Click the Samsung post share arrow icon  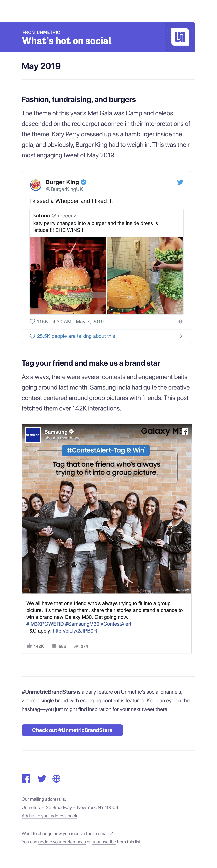coord(76,646)
